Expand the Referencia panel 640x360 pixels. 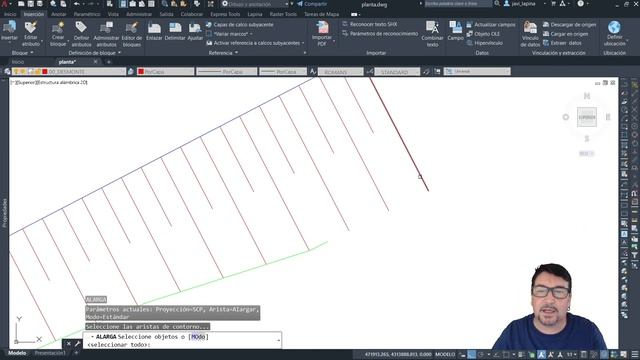tap(223, 53)
